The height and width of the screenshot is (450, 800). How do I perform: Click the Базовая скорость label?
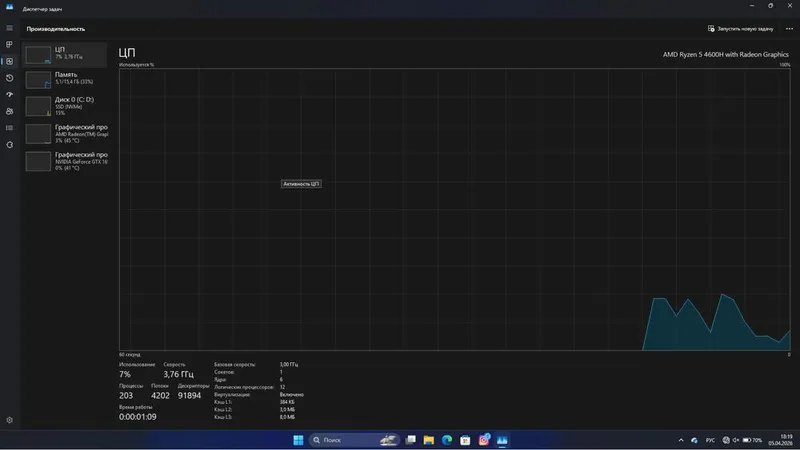(235, 365)
